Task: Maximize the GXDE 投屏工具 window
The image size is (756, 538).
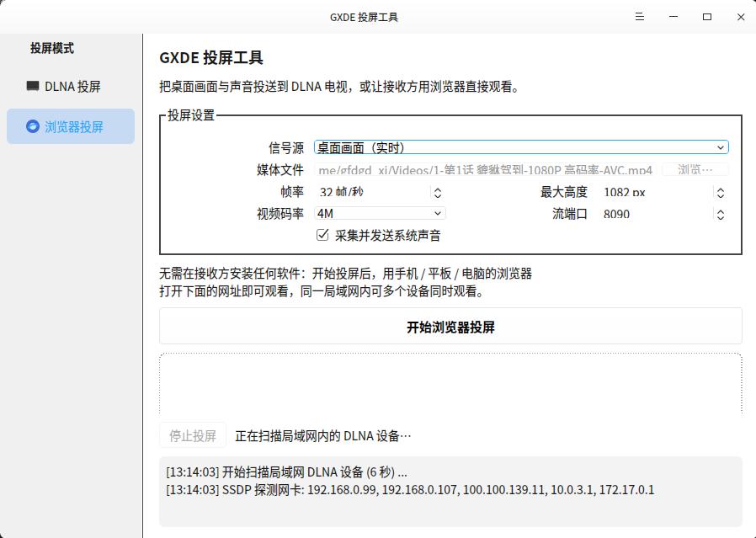Action: [x=707, y=17]
